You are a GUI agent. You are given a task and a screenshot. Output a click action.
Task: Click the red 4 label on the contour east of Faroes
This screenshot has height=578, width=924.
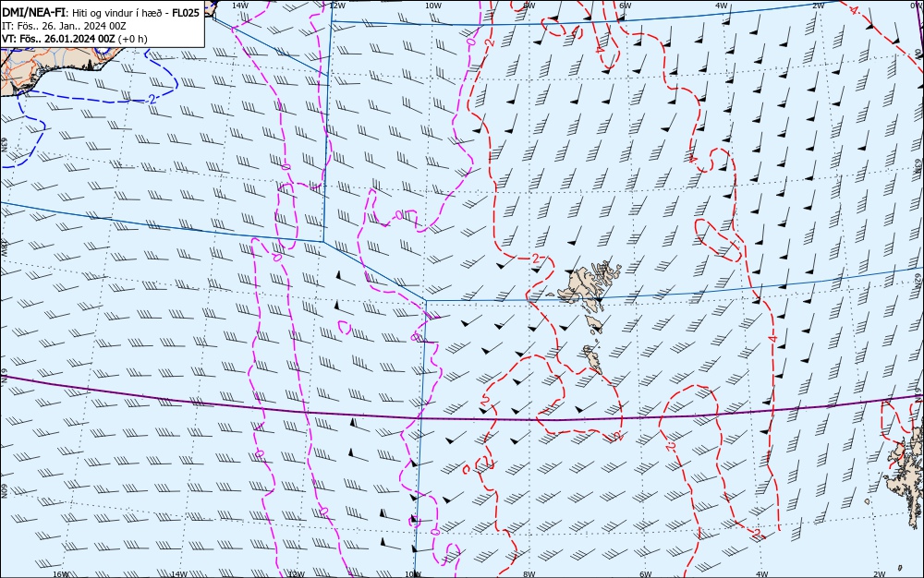pos(772,339)
